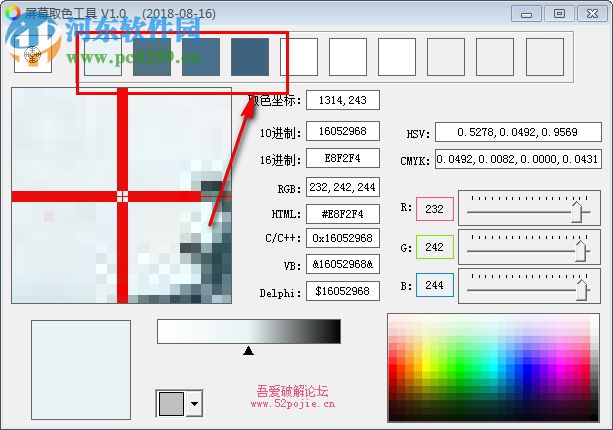
Task: Select the fourth dark-blue saved swatch
Action: pos(250,57)
